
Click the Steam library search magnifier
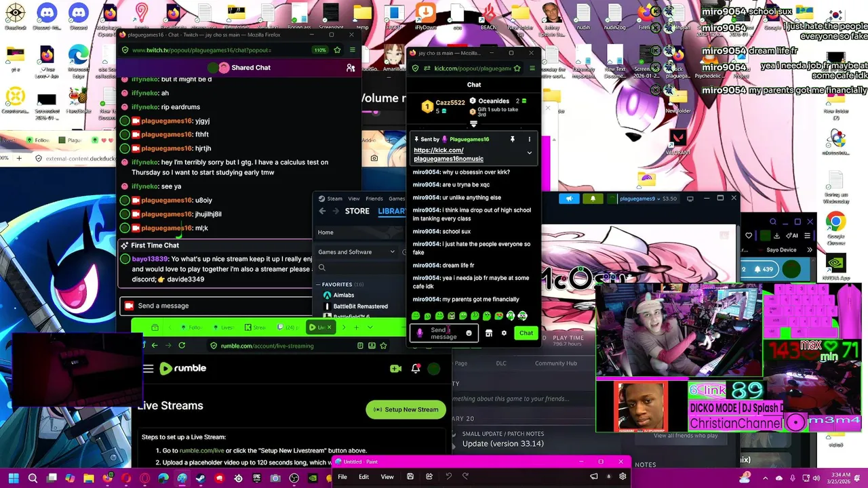322,268
